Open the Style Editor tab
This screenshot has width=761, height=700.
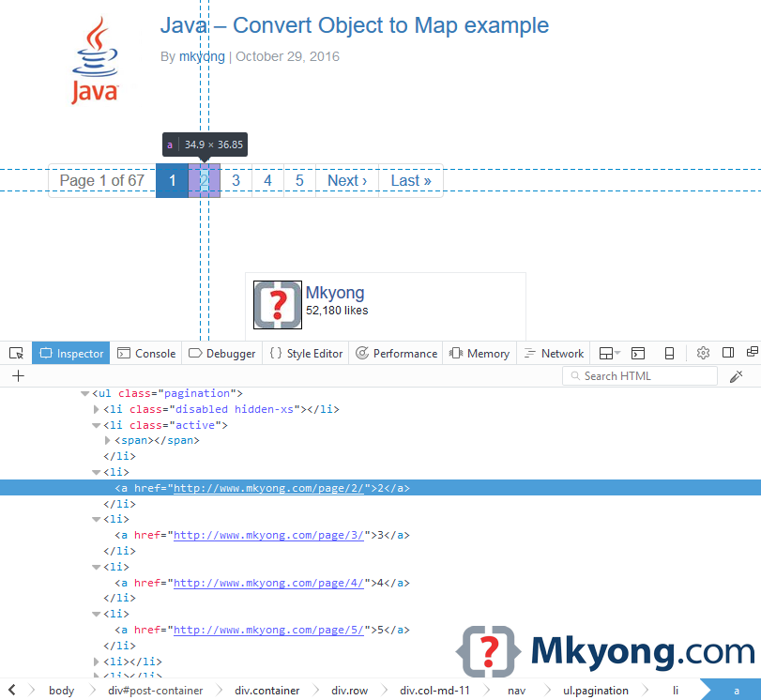[306, 354]
